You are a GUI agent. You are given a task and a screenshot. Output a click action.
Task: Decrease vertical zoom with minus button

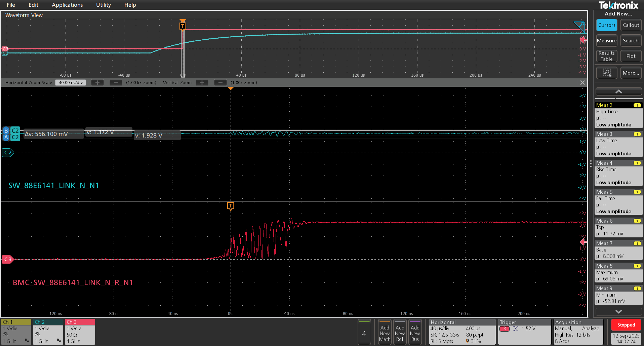[220, 83]
